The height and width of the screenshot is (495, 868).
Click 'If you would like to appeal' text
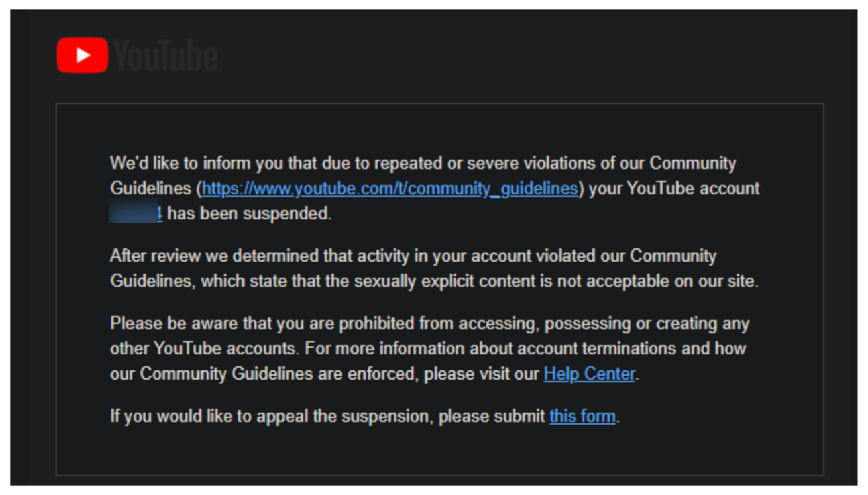364,416
